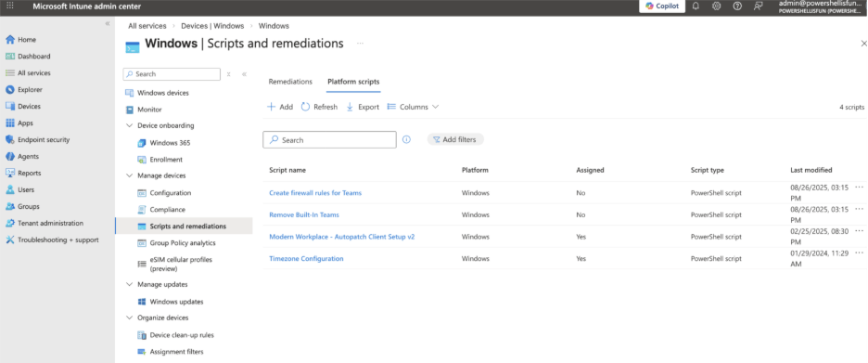The image size is (868, 363).
Task: Close the Scripts and remediations blade
Action: 863,44
